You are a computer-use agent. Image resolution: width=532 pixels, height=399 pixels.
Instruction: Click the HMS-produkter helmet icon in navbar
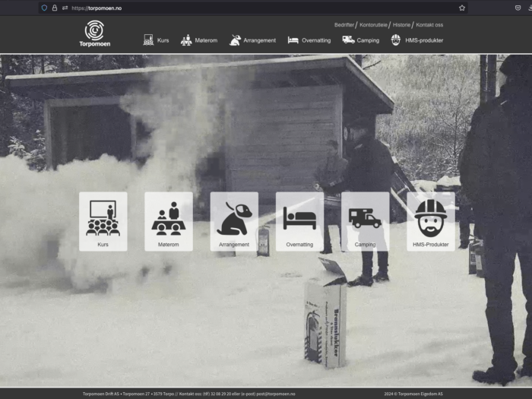coord(396,40)
